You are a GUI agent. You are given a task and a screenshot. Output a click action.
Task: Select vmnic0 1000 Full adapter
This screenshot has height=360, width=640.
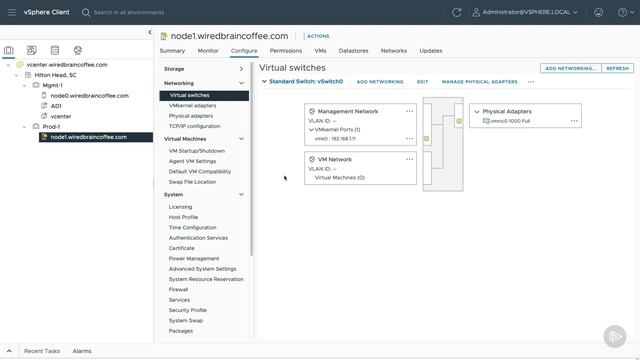[507, 121]
